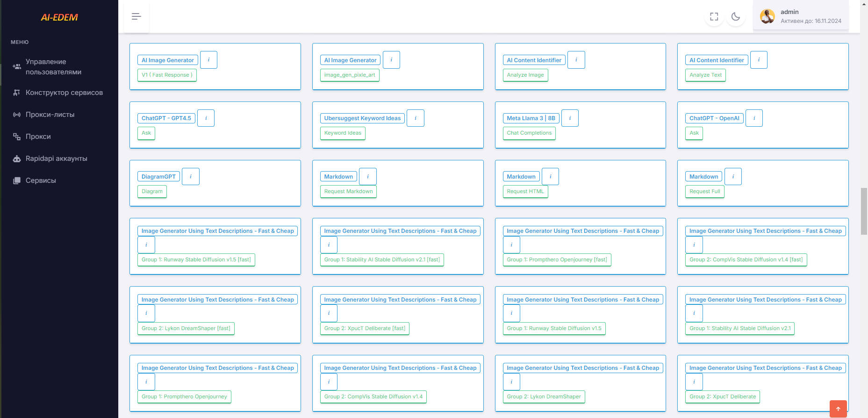
Task: Click Ask on the ChatGPT - GPT4.5 card
Action: pyautogui.click(x=146, y=133)
